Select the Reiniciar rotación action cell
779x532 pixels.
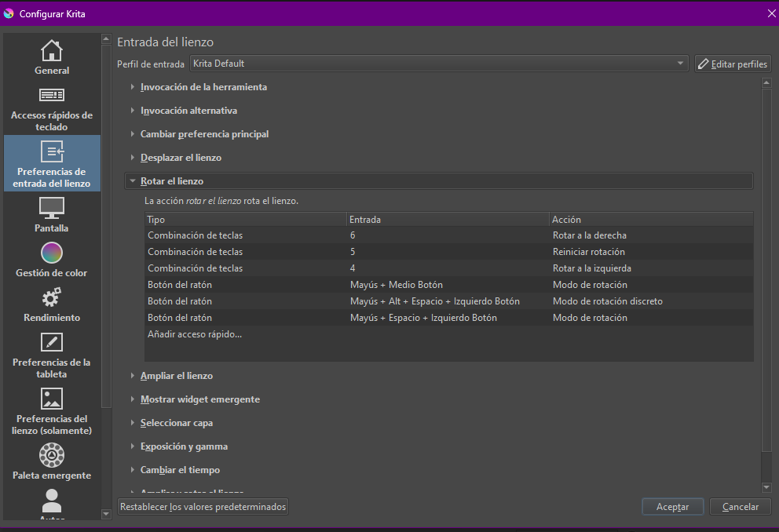tap(653, 252)
